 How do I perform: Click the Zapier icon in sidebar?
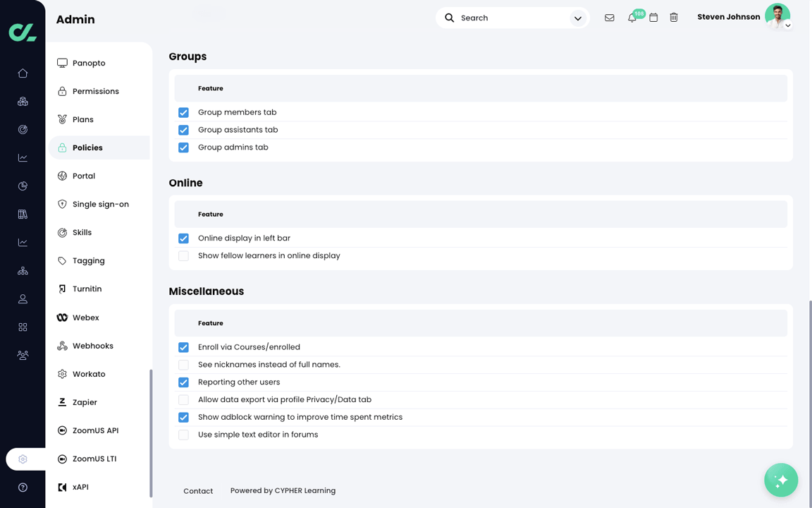point(62,402)
